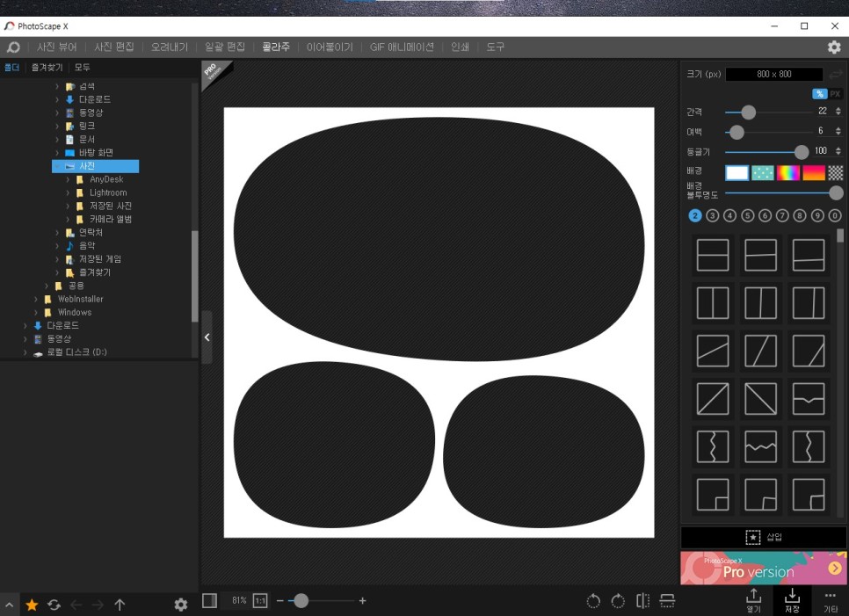Select the 4 photos layout count
The height and width of the screenshot is (616, 849).
pyautogui.click(x=729, y=215)
